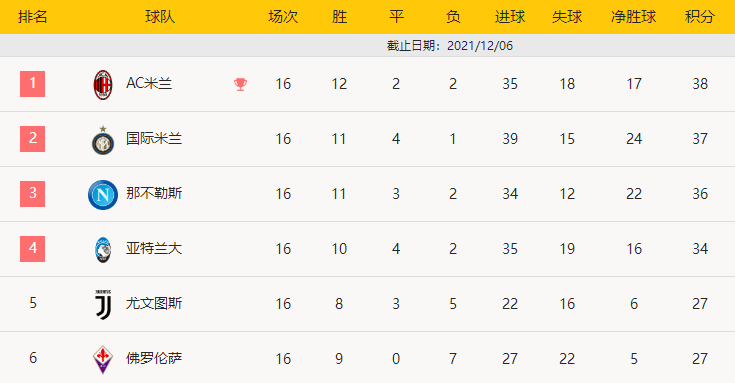Screen dimensions: 735x383
Task: Click the red rank 1 badge
Action: (x=32, y=84)
